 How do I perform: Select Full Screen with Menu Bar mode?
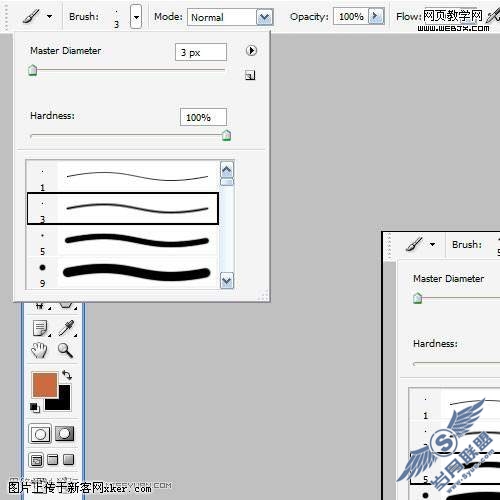[53, 460]
